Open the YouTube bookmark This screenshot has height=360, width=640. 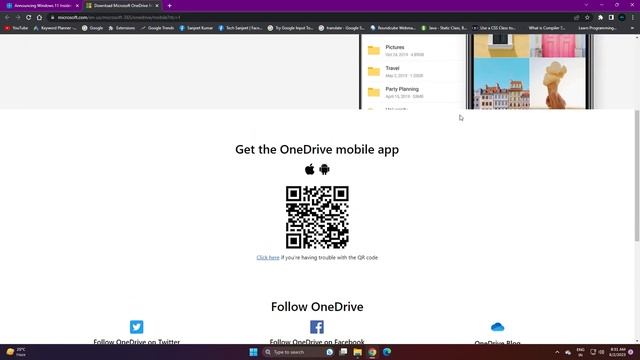tap(16, 28)
